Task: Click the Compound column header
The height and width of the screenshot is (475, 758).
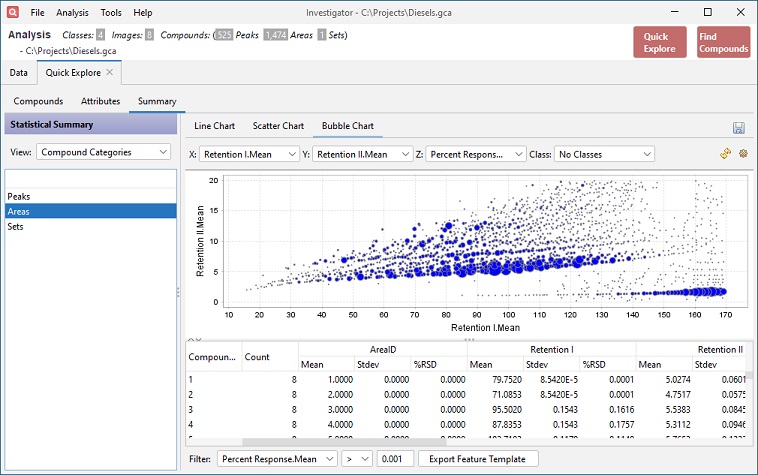Action: click(213, 357)
